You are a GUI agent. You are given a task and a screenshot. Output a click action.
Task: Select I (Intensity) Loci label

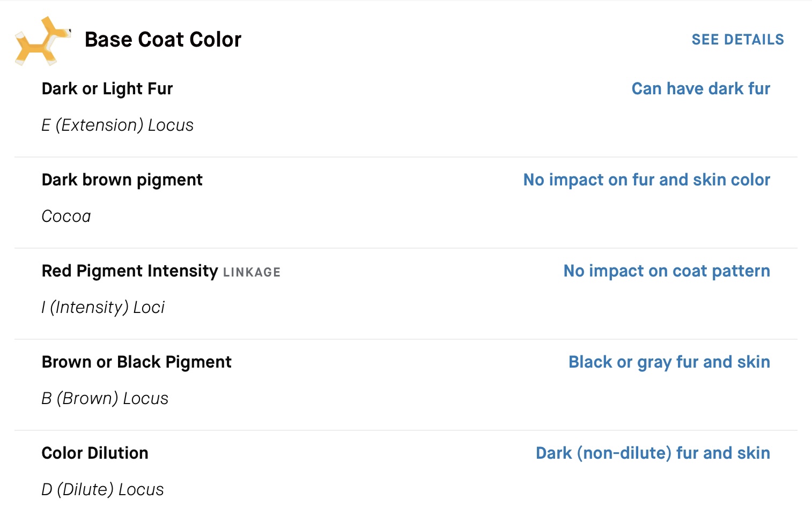(103, 307)
